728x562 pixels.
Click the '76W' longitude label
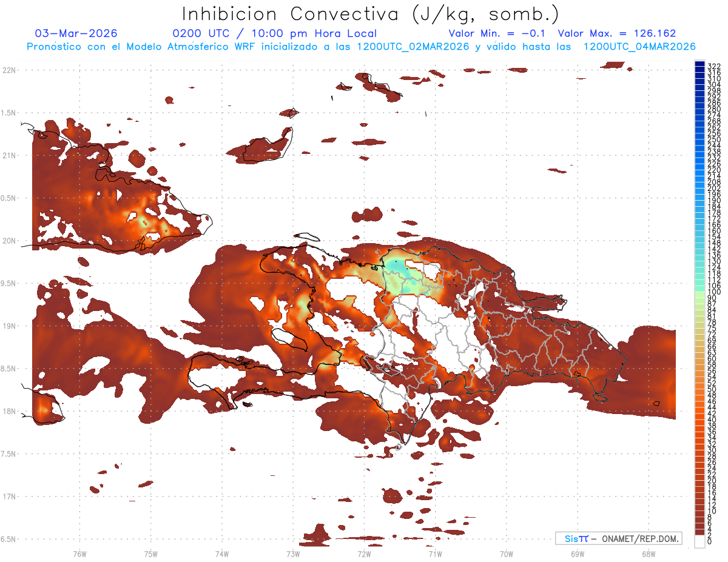(x=79, y=554)
